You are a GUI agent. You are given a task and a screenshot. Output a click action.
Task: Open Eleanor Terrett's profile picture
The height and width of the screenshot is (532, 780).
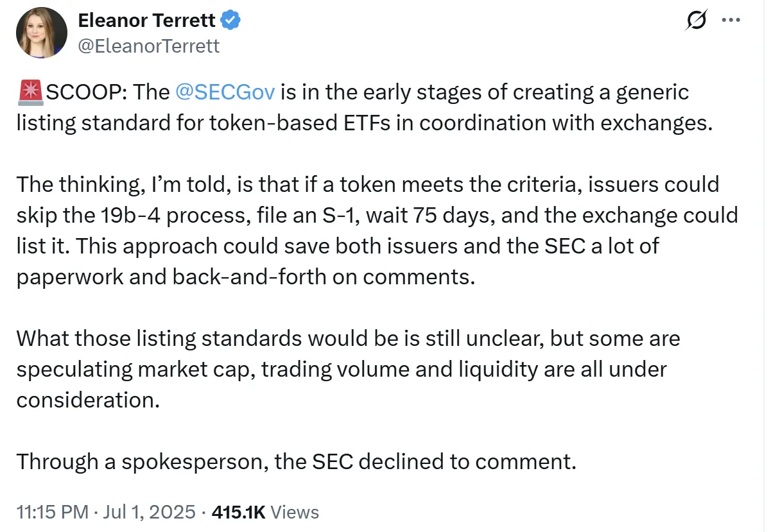(42, 33)
